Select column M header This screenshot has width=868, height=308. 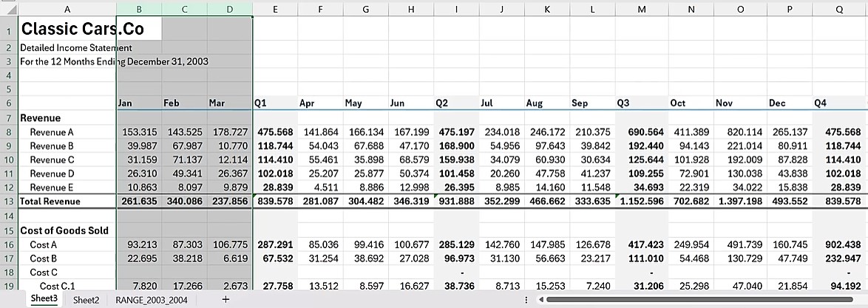[x=641, y=9]
